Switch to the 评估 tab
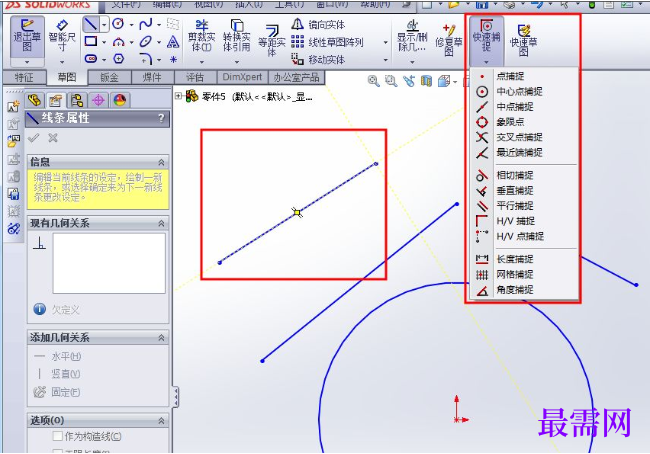650x454 pixels. (x=195, y=78)
